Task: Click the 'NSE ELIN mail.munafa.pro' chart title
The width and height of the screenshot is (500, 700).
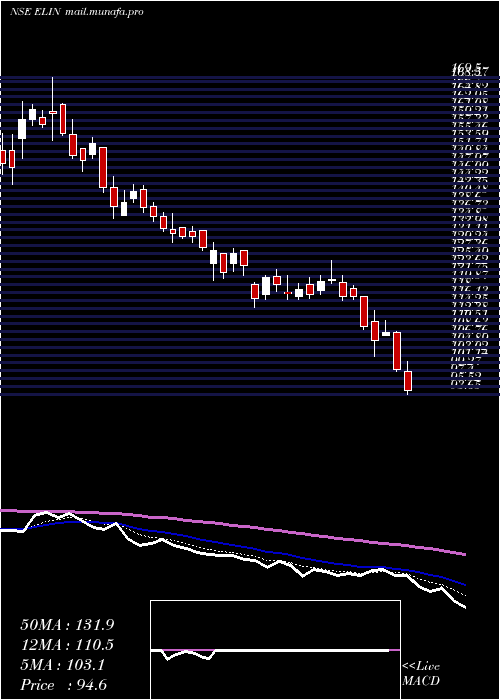Action: 77,12
